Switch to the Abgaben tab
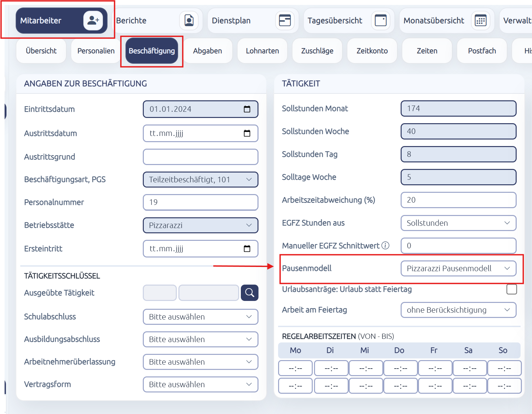Image resolution: width=532 pixels, height=414 pixels. 208,51
